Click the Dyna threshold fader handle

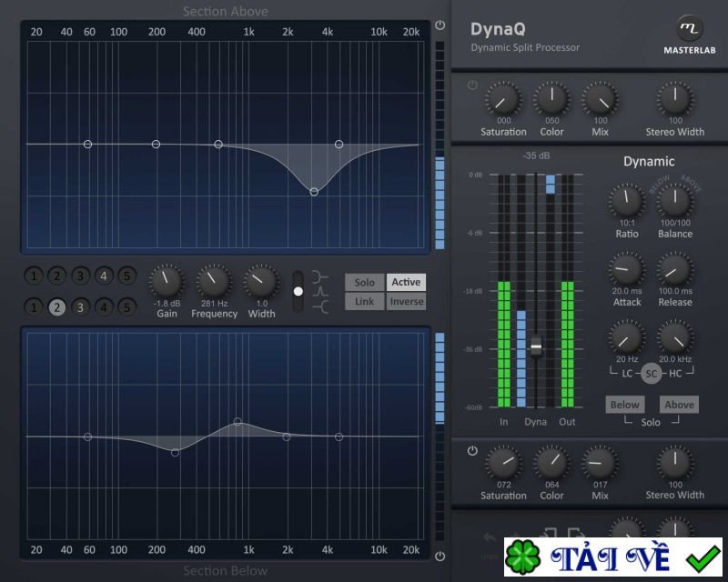pyautogui.click(x=536, y=346)
